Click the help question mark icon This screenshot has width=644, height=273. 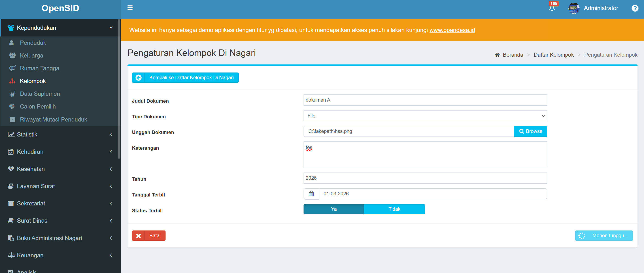635,8
